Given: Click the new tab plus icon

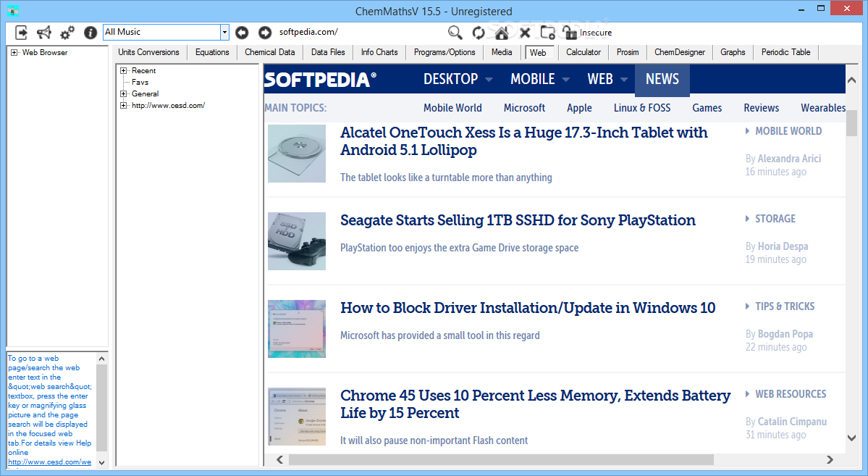Looking at the screenshot, I should 547,33.
